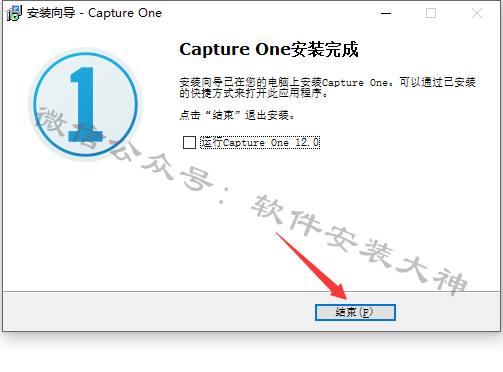Screen dimensions: 503x372
Task: Click the paragraph starting 安装向导已在您的电脑上安装
Action: (327, 87)
